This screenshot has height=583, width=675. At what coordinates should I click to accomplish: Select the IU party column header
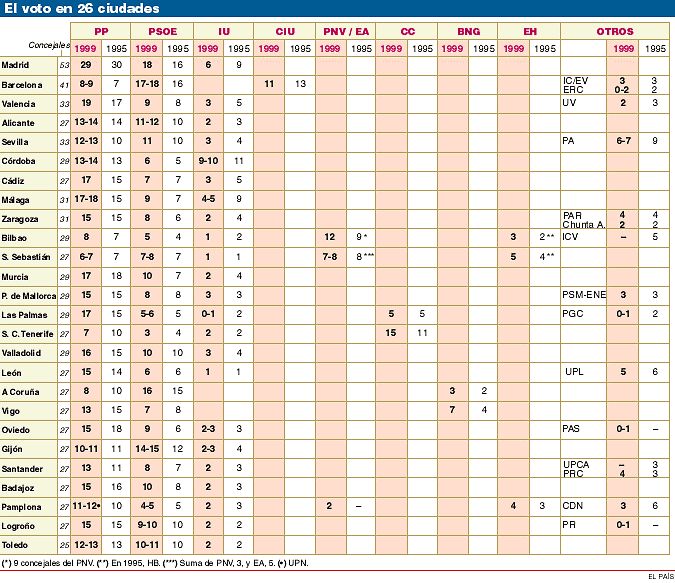[224, 31]
